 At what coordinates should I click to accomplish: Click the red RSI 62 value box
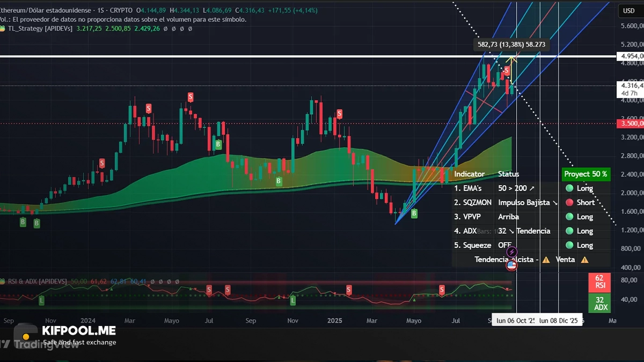pos(599,282)
